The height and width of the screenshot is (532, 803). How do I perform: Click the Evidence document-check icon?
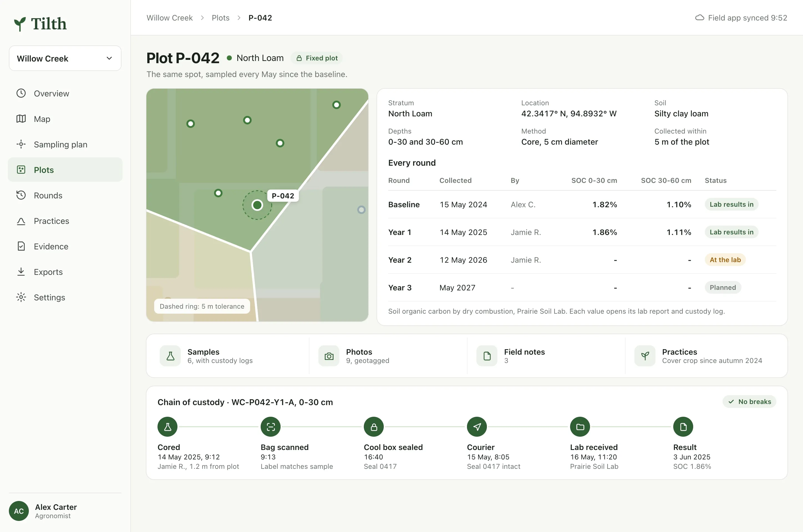[x=21, y=246]
